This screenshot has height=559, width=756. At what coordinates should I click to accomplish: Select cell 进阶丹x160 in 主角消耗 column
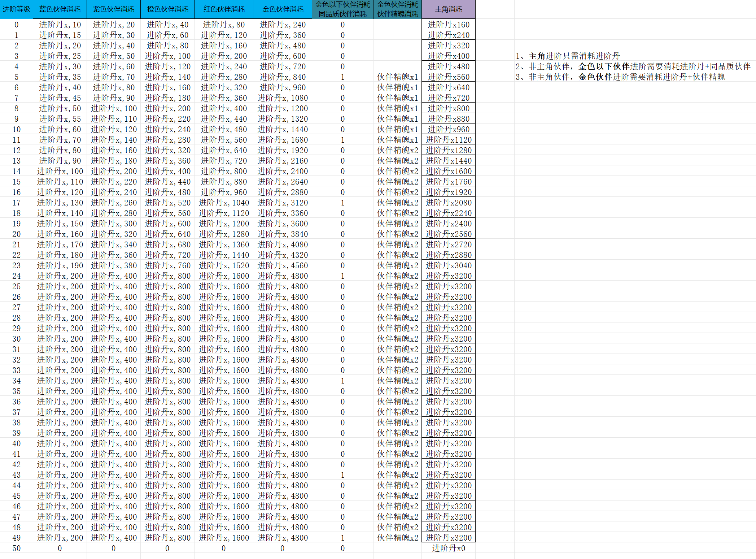(x=448, y=25)
